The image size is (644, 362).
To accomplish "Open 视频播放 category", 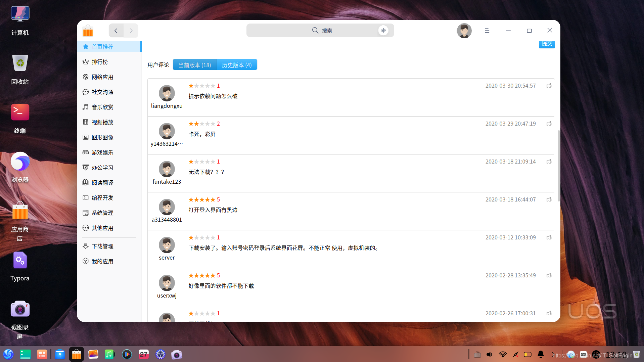I will (x=109, y=122).
